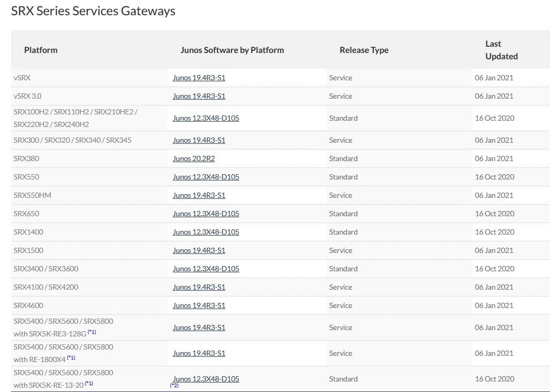Viewport: 550px width, 392px height.
Task: Click the 16 Oct 2020 date for SRX550
Action: pos(494,177)
